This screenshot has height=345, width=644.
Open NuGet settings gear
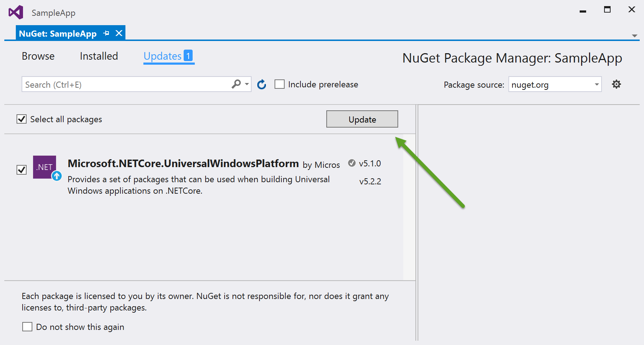click(616, 84)
